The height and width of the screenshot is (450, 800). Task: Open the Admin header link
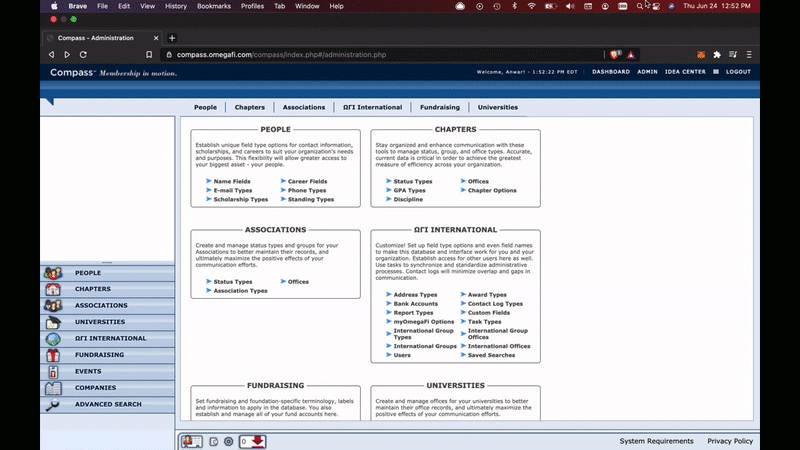pos(647,72)
